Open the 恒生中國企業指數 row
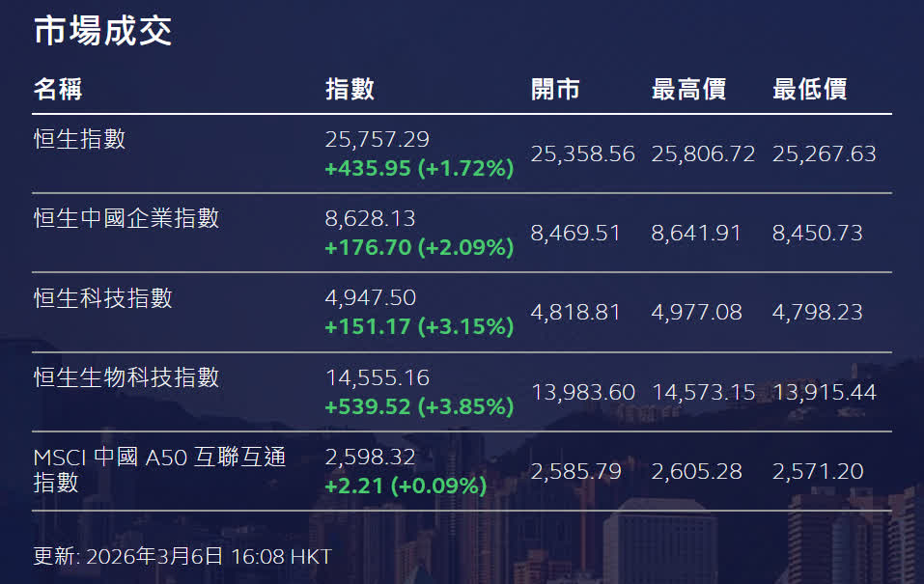The image size is (924, 584). [x=126, y=219]
